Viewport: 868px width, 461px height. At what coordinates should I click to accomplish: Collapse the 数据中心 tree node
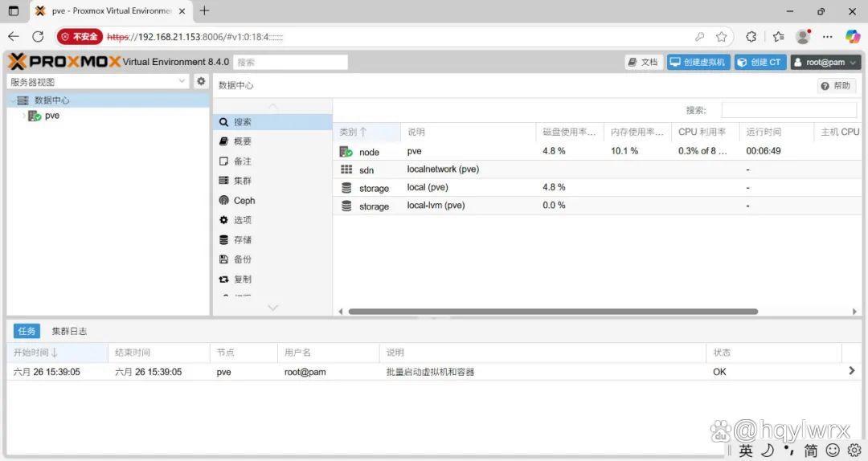[12, 100]
